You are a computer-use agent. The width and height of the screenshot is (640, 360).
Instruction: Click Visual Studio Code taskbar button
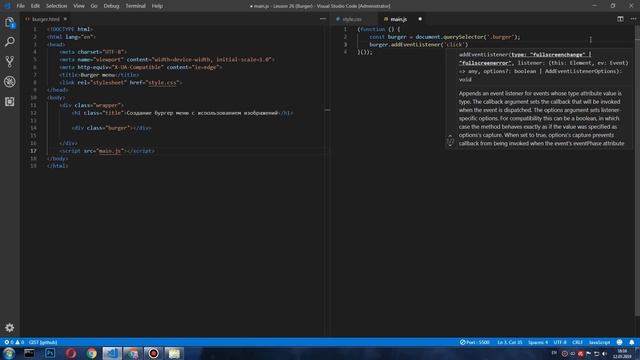[x=112, y=353]
